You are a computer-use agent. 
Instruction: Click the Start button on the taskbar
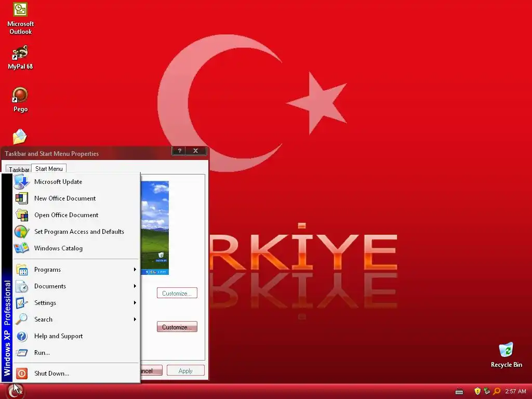15,391
